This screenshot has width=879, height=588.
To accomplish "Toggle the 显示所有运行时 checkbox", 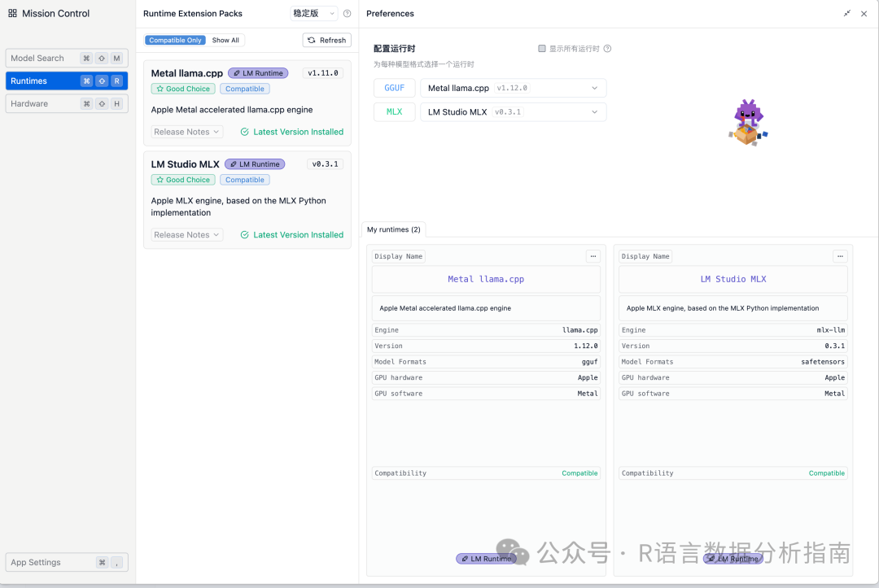I will (541, 49).
